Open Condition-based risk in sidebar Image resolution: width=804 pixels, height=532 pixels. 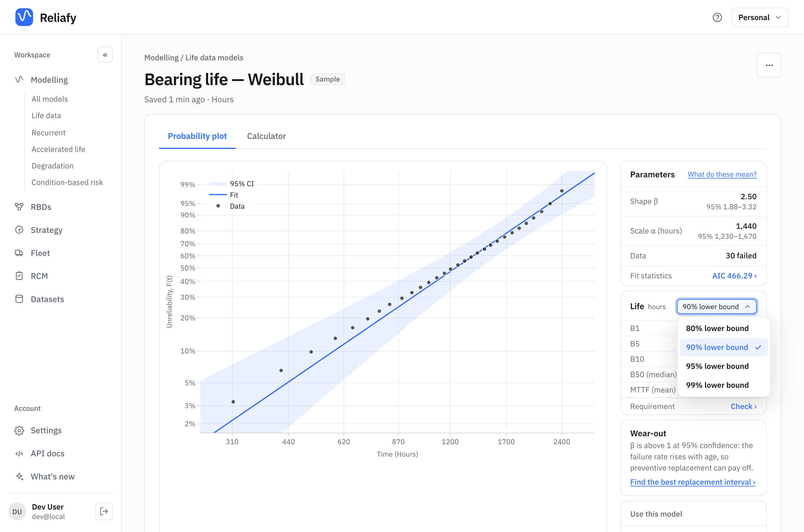pos(67,182)
